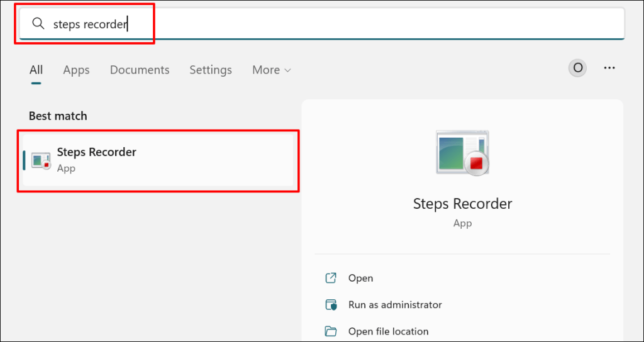
Task: Open the Documents filter tab
Action: (x=140, y=70)
